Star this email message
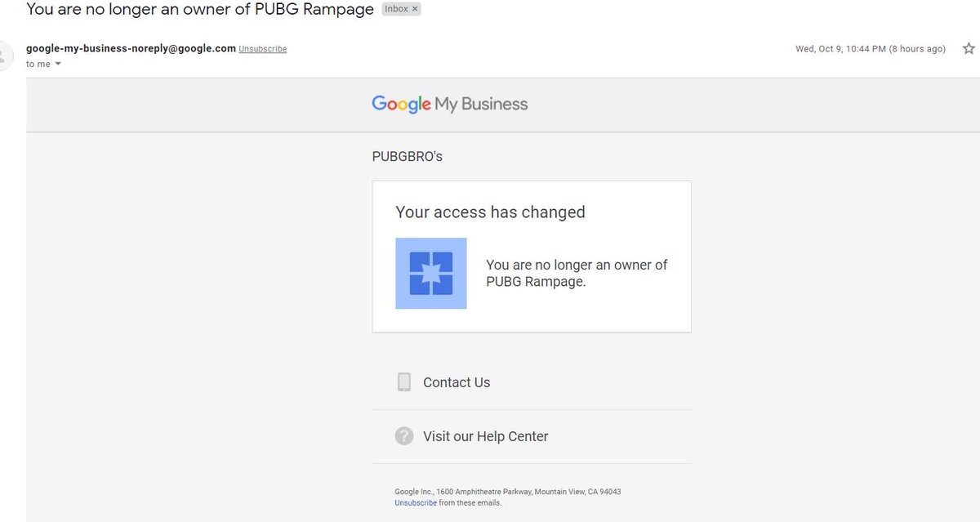 click(969, 48)
